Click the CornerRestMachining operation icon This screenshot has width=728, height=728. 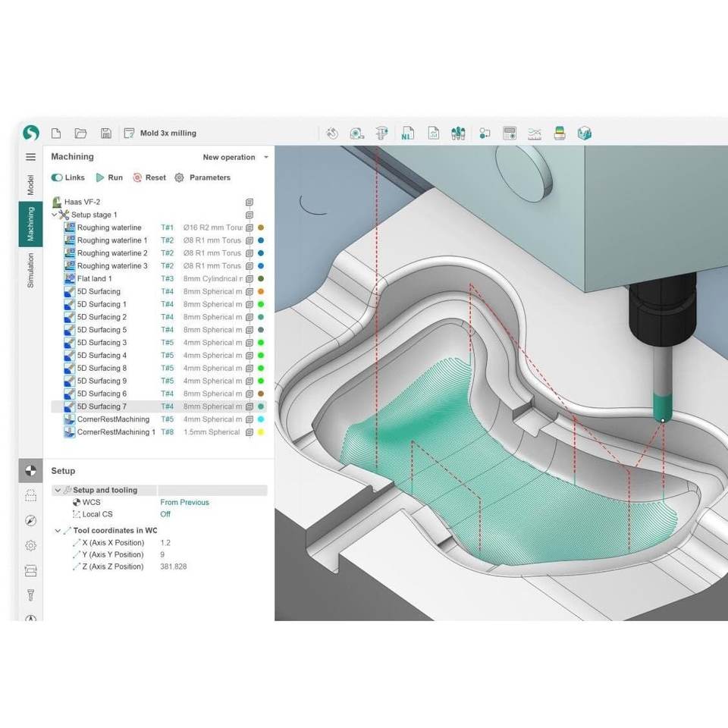pos(70,419)
